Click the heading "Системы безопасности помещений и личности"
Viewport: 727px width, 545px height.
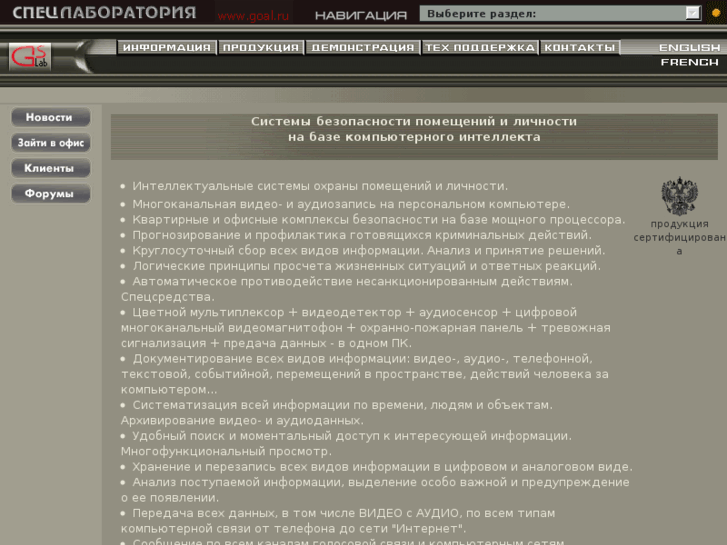(x=414, y=122)
